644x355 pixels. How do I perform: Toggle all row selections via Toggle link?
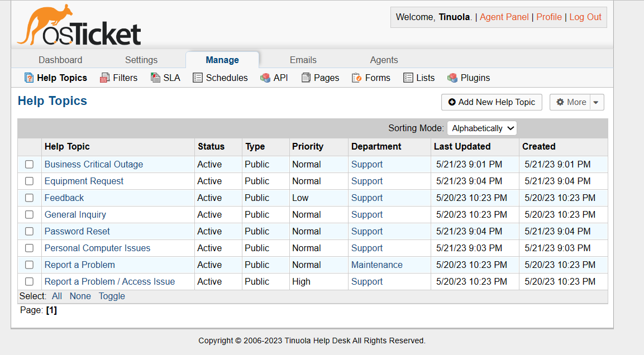tap(111, 296)
